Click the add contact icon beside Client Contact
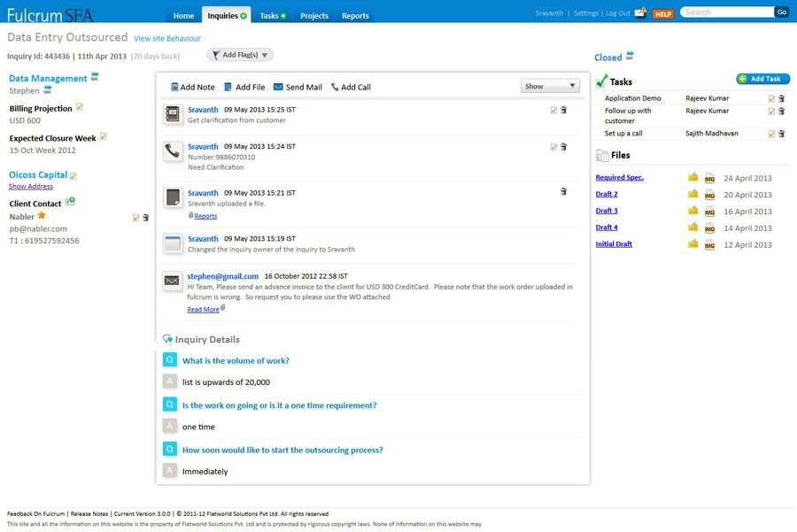Image resolution: width=797 pixels, height=532 pixels. (x=70, y=202)
